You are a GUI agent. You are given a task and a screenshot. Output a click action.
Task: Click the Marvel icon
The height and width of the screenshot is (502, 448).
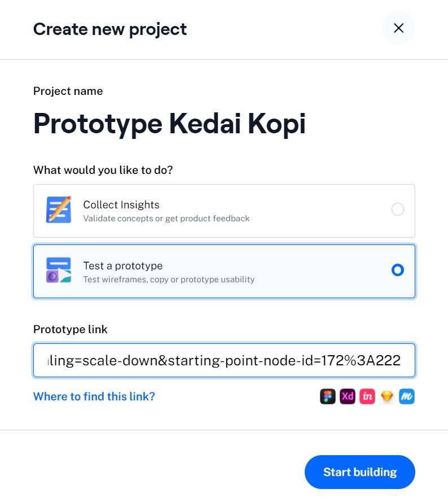[x=407, y=396]
